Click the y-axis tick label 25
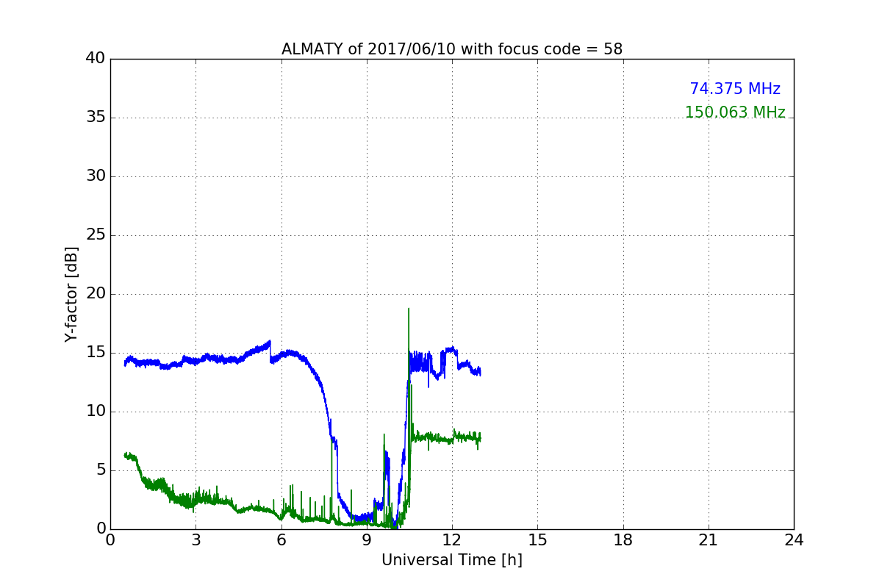 click(x=95, y=235)
